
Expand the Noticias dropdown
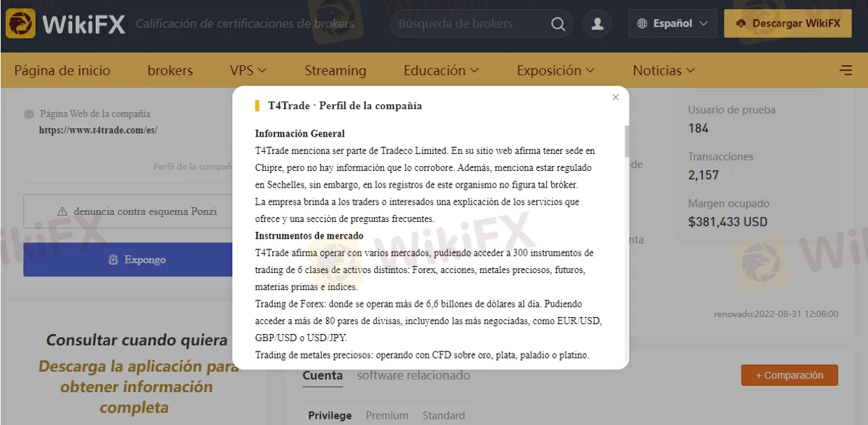tap(664, 70)
